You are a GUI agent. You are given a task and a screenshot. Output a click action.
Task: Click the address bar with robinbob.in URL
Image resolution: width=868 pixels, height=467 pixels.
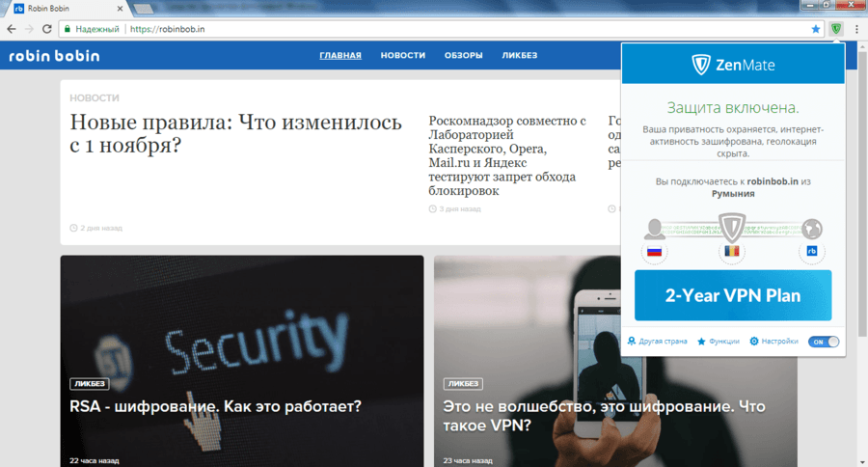point(437,29)
